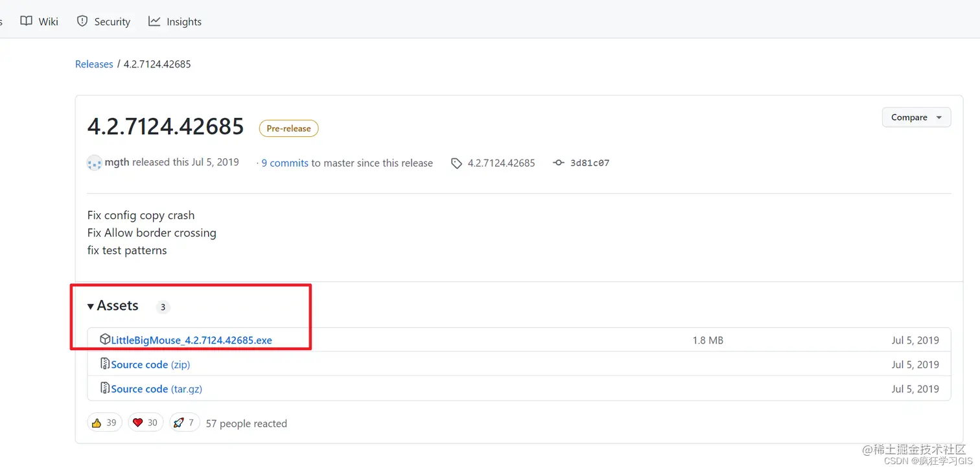The height and width of the screenshot is (470, 980).
Task: Click the file icon for Source code (tar.gz)
Action: tap(105, 388)
